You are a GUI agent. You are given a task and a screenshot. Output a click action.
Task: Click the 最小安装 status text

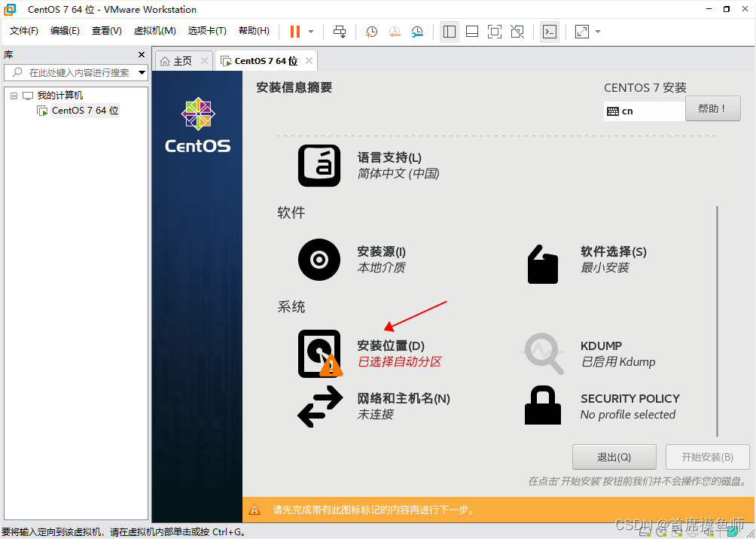coord(605,267)
